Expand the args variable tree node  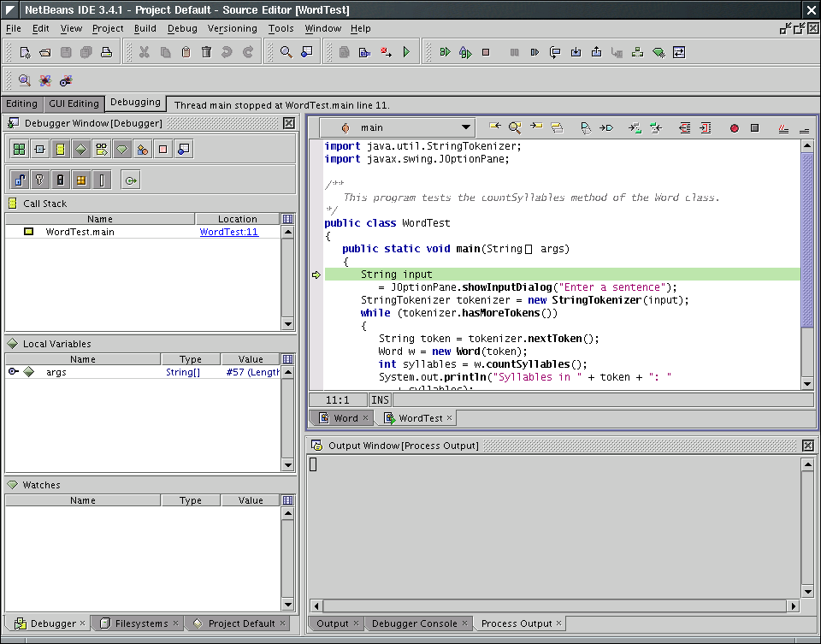pyautogui.click(x=14, y=372)
